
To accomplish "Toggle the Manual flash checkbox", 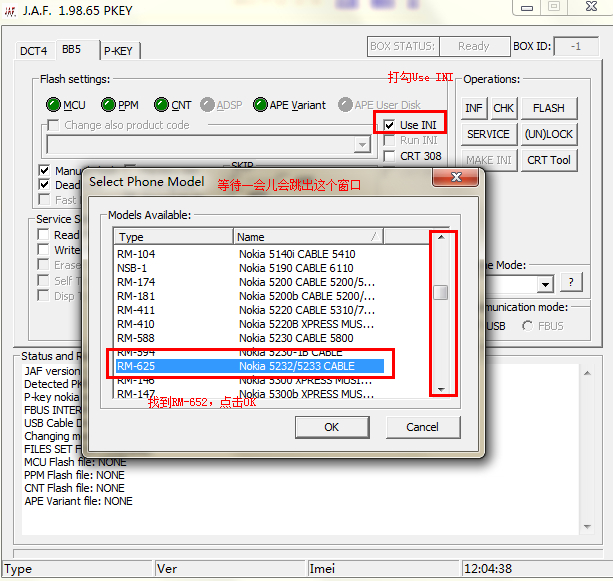I will pos(44,170).
